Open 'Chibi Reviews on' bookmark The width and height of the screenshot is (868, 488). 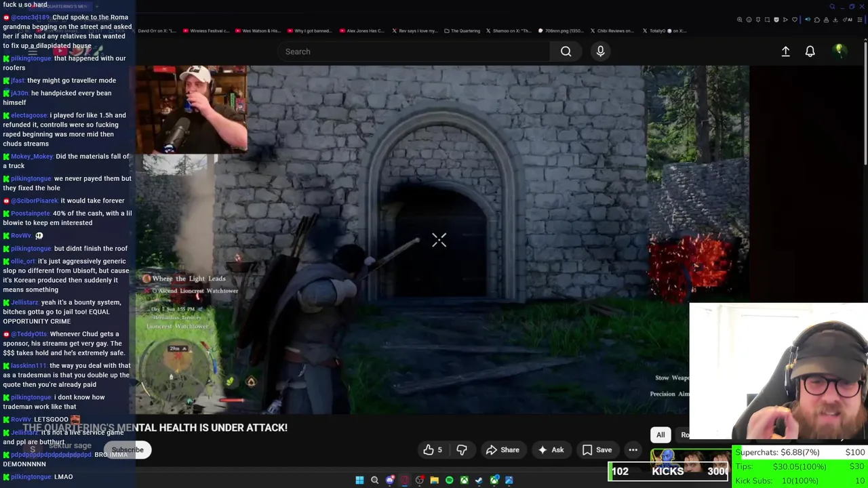(613, 30)
